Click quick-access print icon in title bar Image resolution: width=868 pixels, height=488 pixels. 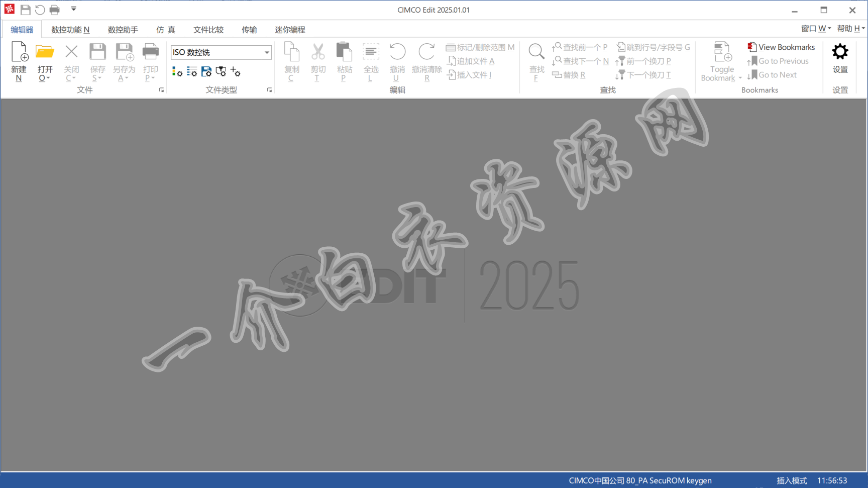[x=54, y=10]
